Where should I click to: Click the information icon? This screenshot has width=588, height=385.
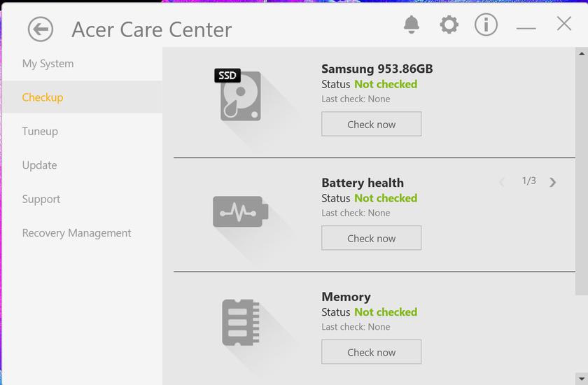click(x=486, y=25)
